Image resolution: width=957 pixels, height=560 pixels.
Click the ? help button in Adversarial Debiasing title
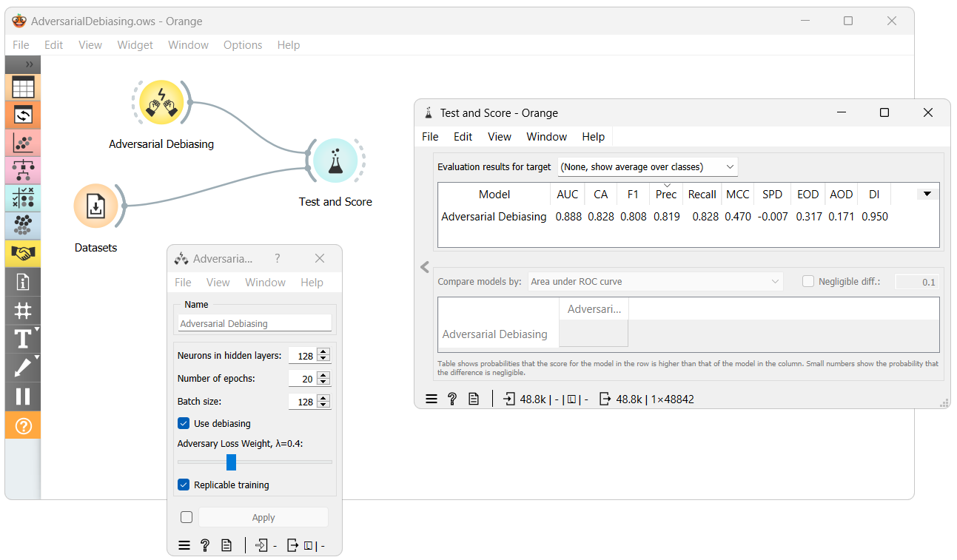coord(278,258)
